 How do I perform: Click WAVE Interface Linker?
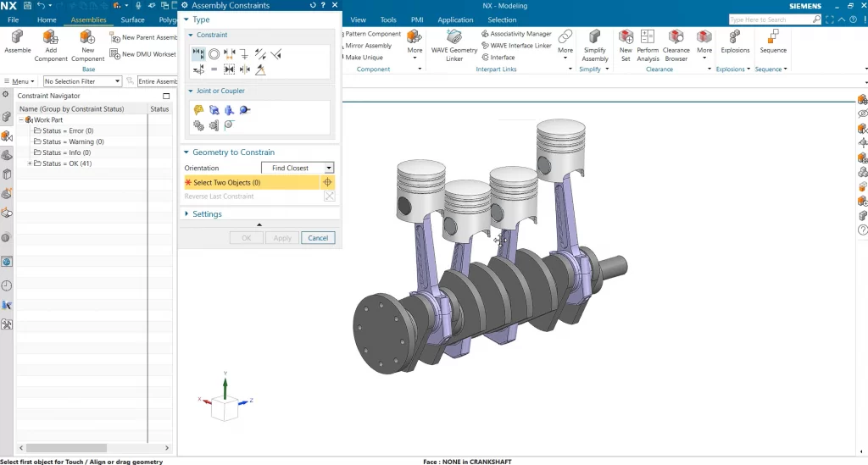[516, 46]
